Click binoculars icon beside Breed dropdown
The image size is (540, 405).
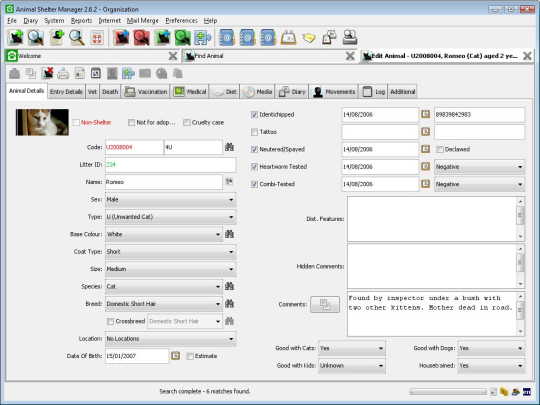[x=229, y=304]
